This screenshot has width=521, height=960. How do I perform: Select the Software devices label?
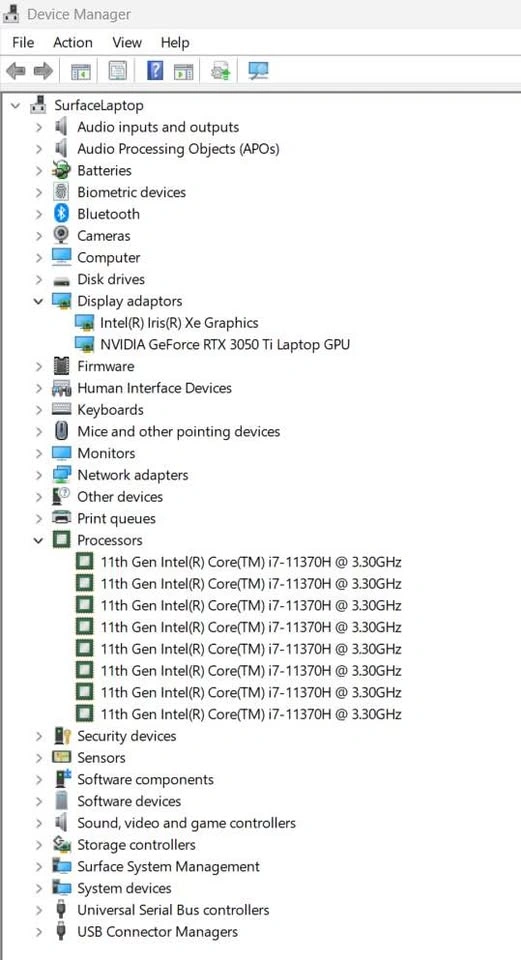(129, 801)
